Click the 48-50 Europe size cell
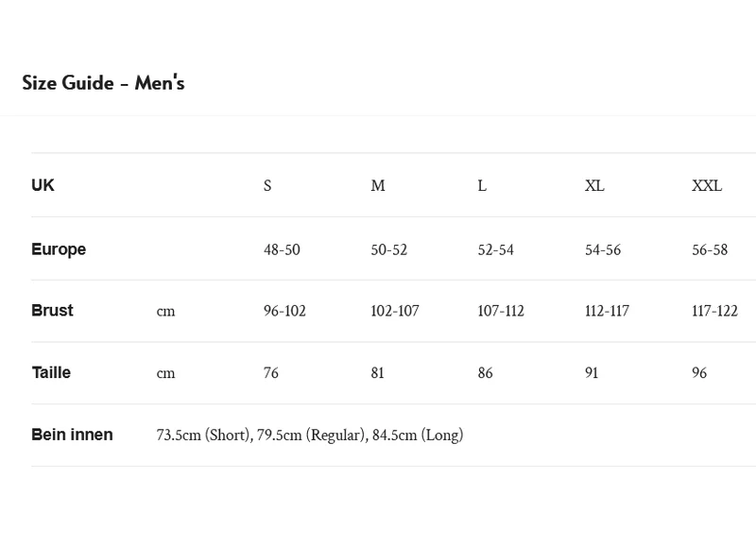 click(282, 249)
